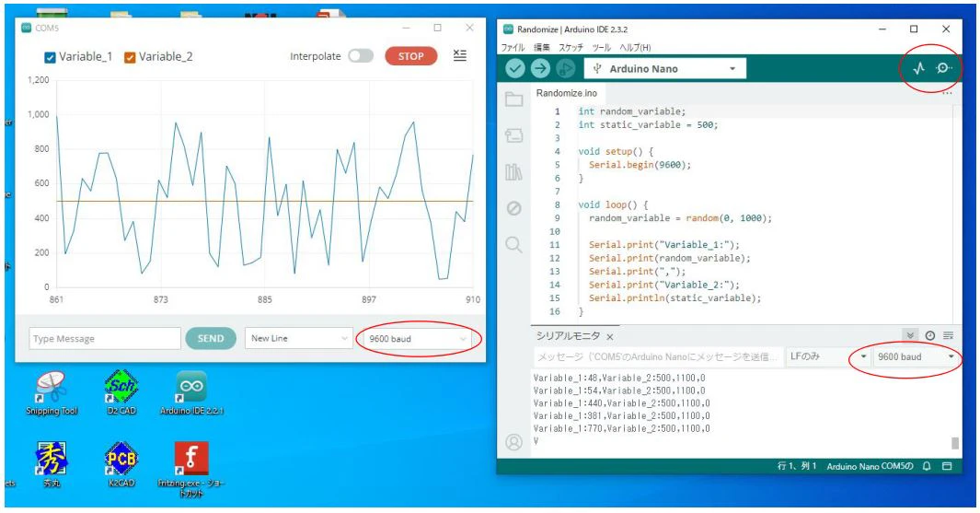980x513 pixels.
Task: Open the D2 CAD desktop shortcut
Action: point(121,393)
